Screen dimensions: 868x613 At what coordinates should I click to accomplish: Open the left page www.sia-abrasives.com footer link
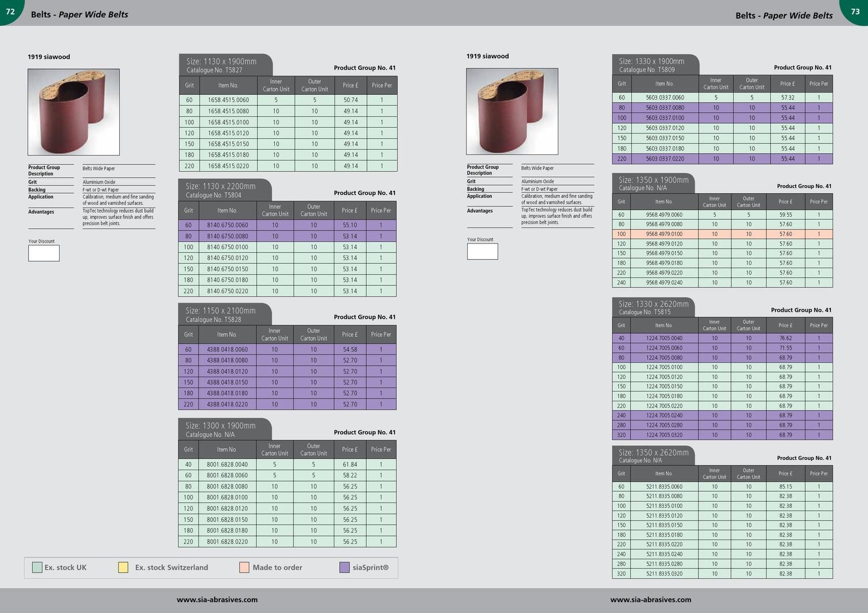point(217,600)
